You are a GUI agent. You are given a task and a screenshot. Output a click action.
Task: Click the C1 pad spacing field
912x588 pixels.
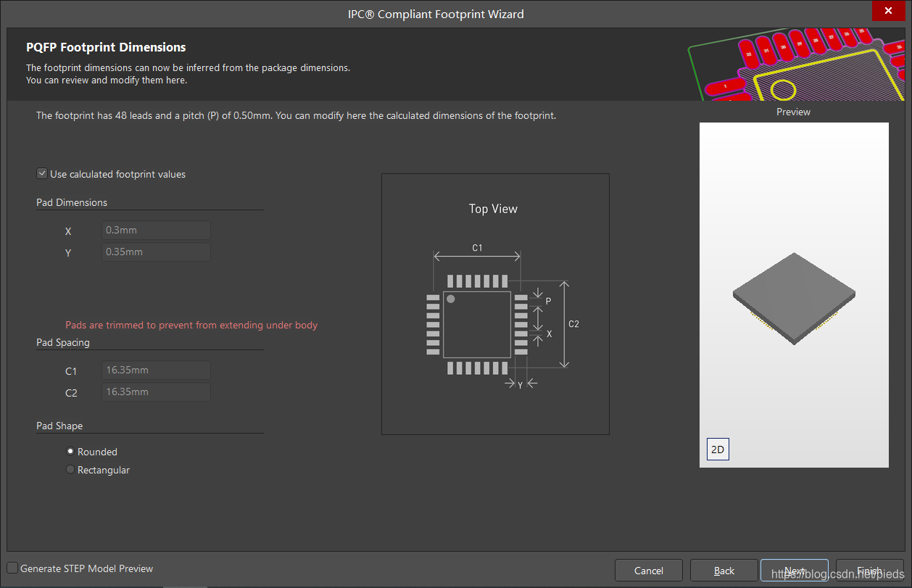click(x=156, y=370)
